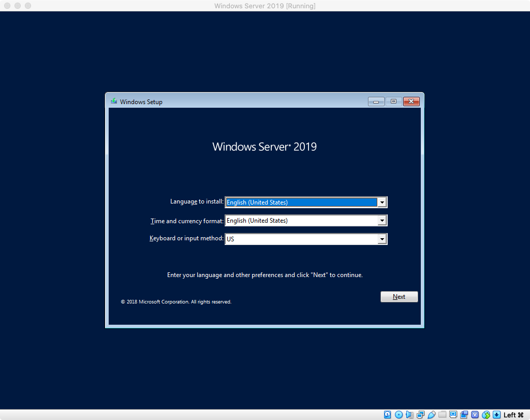Click the macOS red close window button
Screen dimensions: 530x420
pos(7,6)
